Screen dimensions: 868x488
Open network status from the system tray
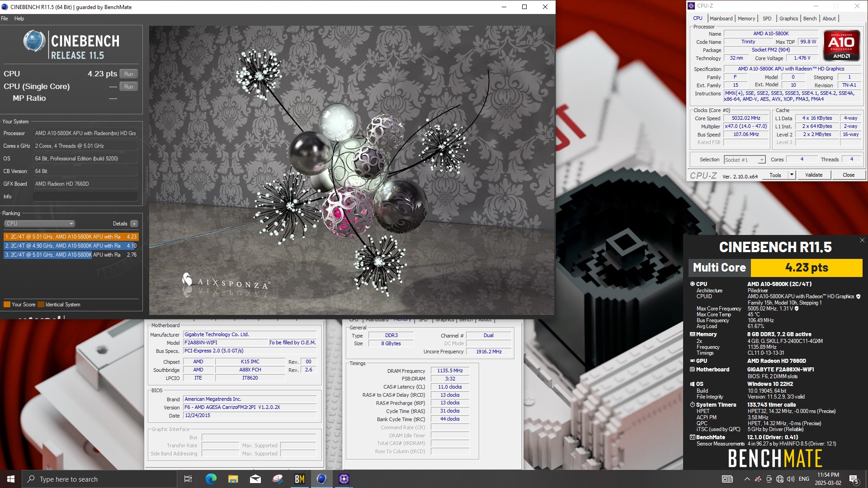[780, 479]
